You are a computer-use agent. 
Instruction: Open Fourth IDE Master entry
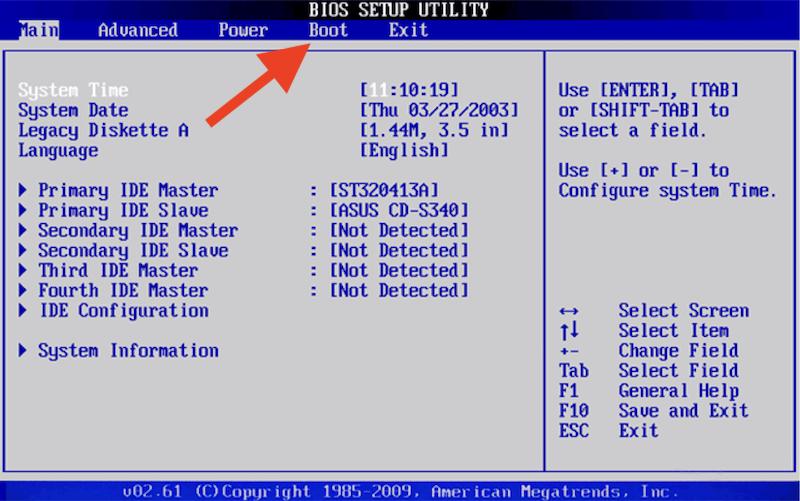coord(123,290)
